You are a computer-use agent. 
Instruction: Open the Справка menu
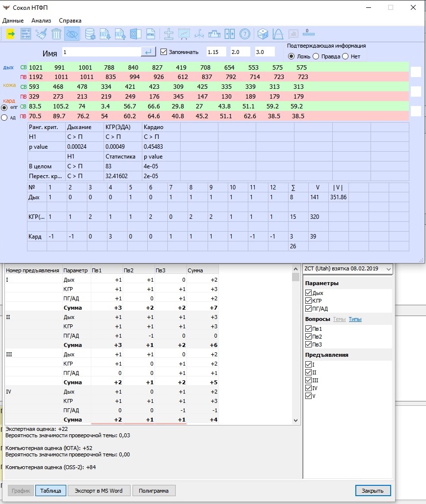(x=70, y=21)
